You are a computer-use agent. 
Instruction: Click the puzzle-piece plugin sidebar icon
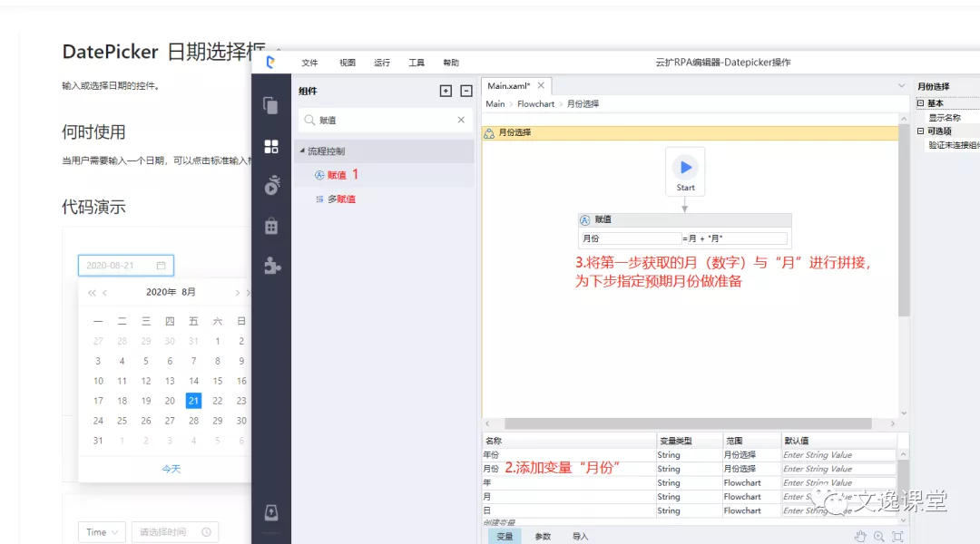(x=270, y=266)
